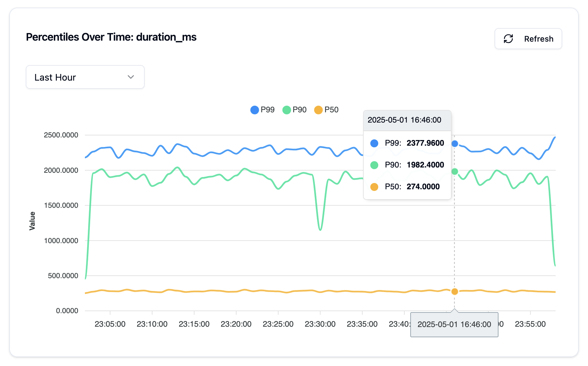Click the 2000.0000 y-axis label
The width and height of the screenshot is (588, 366).
61,170
